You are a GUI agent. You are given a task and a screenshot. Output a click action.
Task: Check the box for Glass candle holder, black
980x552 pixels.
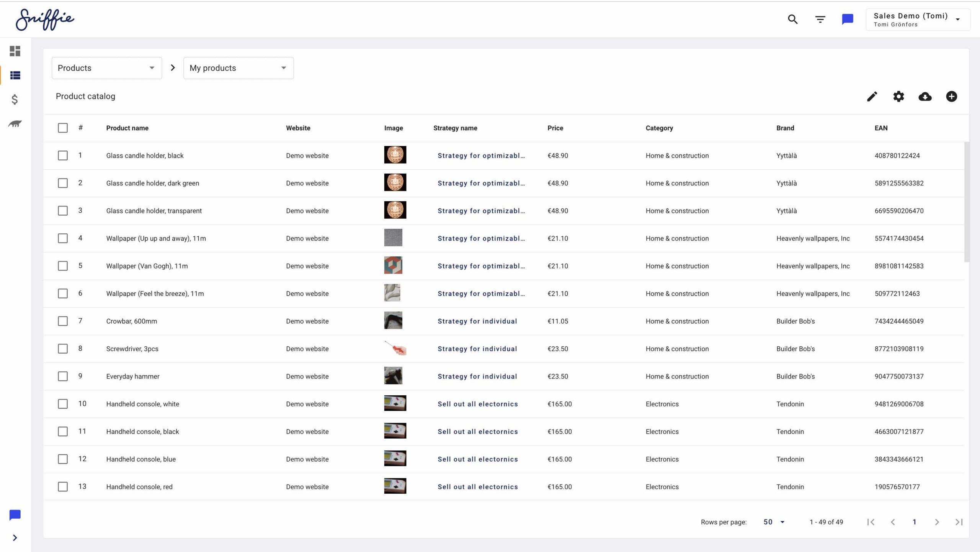(x=63, y=156)
